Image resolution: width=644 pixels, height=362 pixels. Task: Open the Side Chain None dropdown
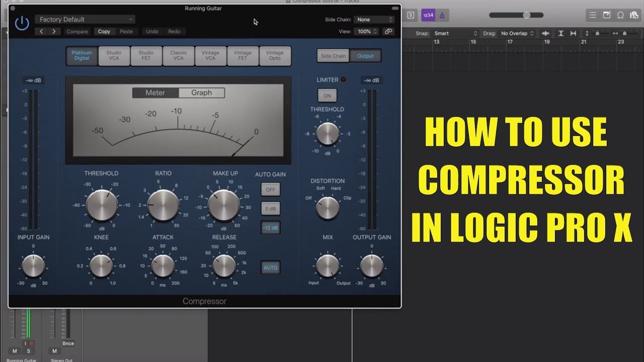pyautogui.click(x=374, y=20)
